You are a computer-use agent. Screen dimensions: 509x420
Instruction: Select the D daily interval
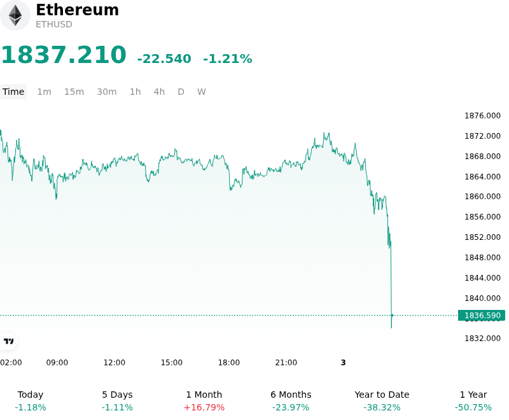click(x=181, y=92)
